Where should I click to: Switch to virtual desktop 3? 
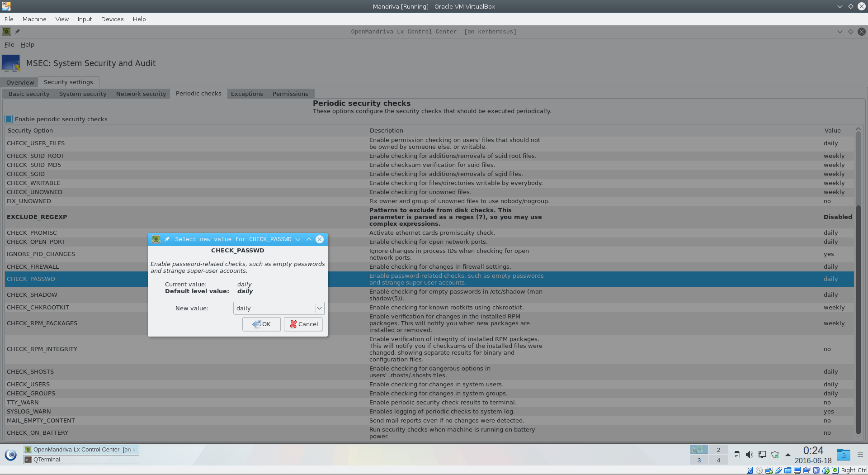(x=699, y=460)
